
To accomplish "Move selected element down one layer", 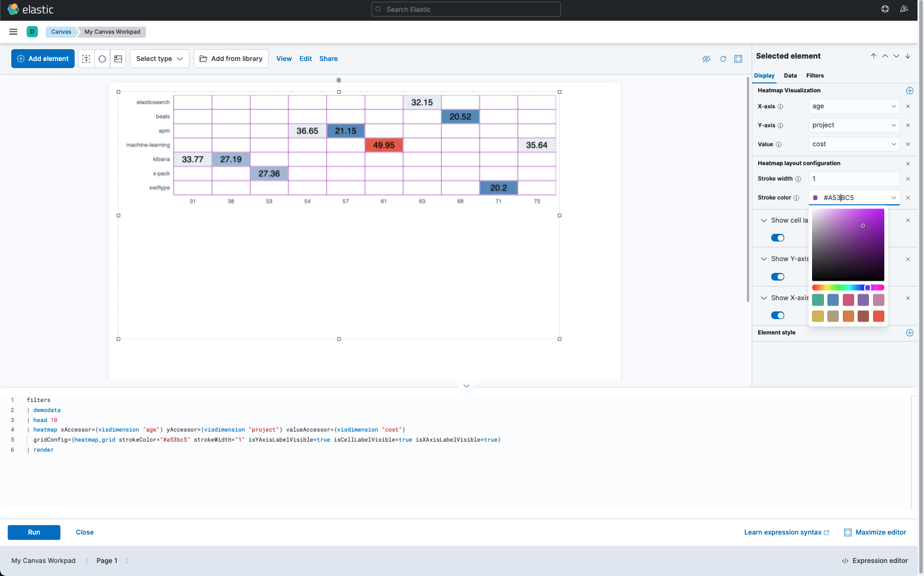I will click(x=896, y=56).
